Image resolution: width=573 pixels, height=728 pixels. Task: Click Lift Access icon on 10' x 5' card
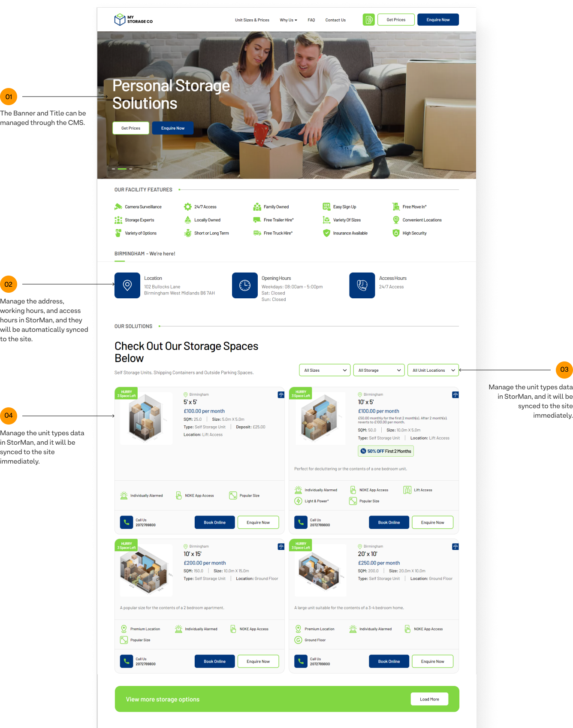tap(407, 490)
